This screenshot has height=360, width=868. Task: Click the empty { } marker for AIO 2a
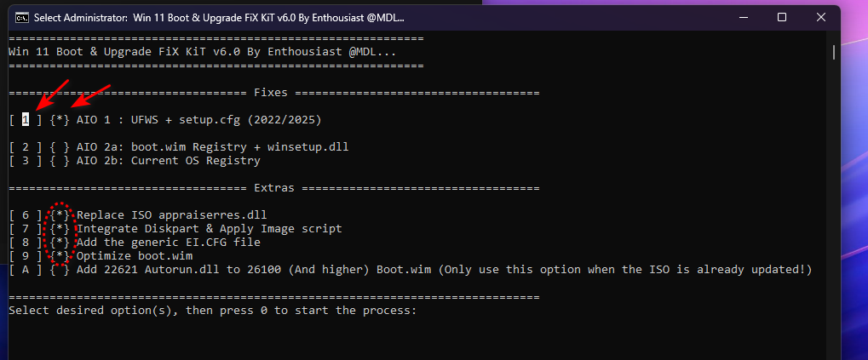[x=60, y=147]
